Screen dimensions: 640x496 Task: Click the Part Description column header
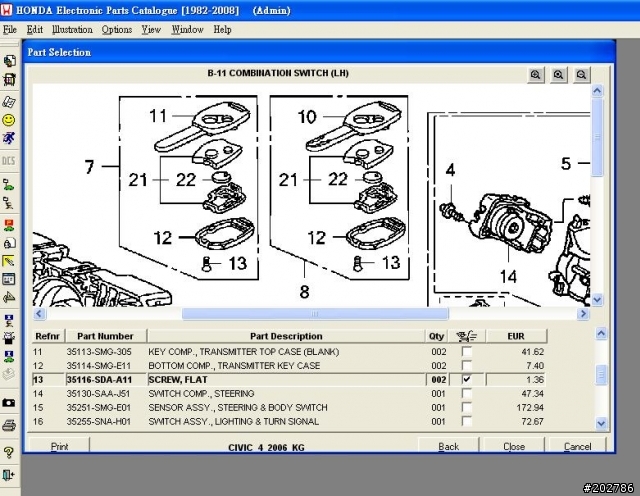pos(286,336)
